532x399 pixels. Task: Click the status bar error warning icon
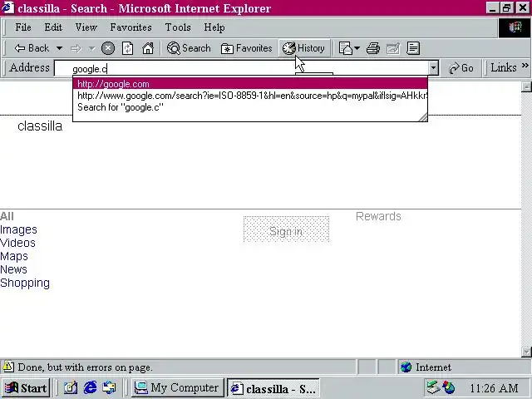8,367
